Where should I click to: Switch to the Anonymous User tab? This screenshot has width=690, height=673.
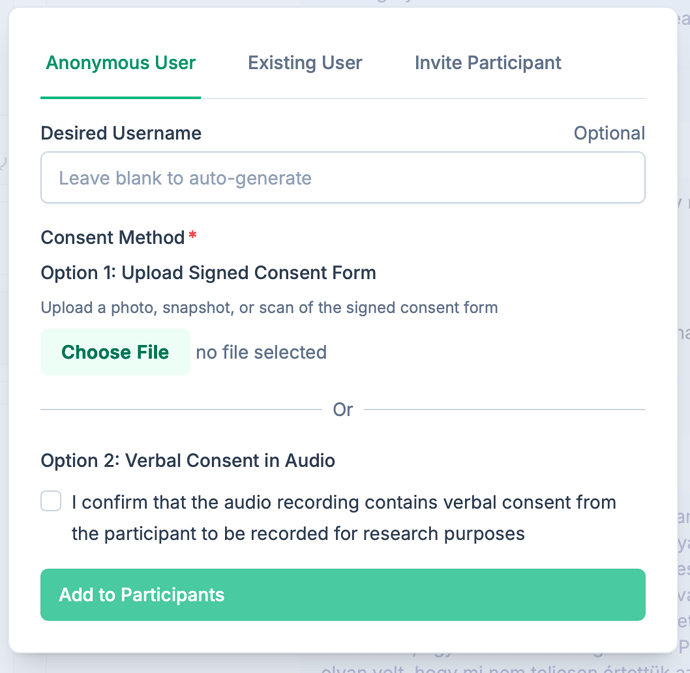[121, 63]
